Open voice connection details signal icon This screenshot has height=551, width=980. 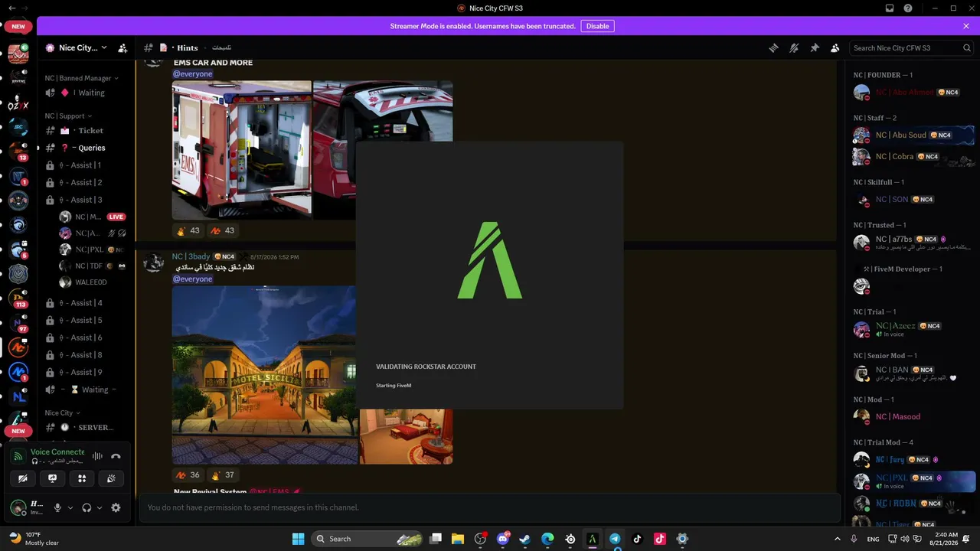click(x=19, y=456)
